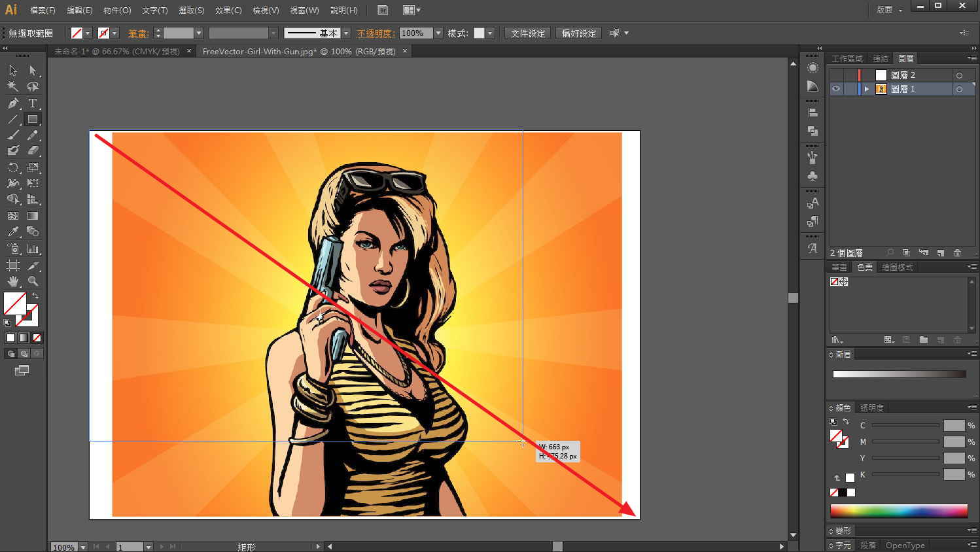Viewport: 980px width, 552px height.
Task: Switch to the 工作區域 panel tab
Action: point(847,58)
